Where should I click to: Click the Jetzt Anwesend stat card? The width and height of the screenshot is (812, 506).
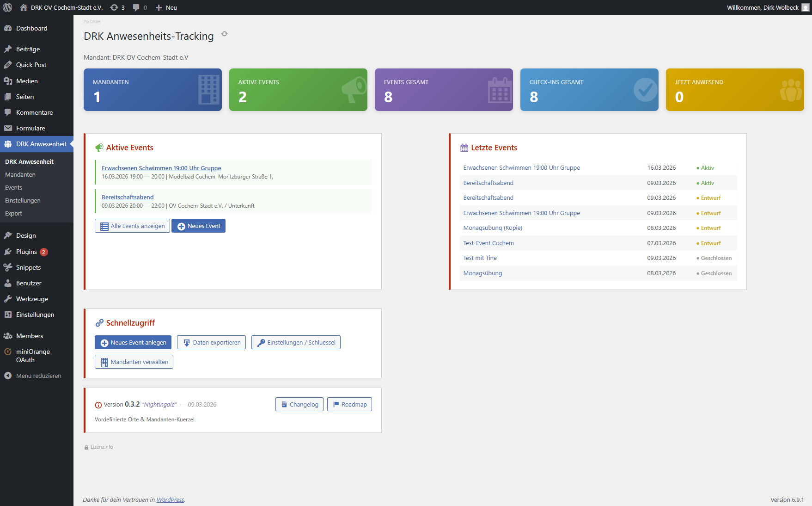click(735, 90)
